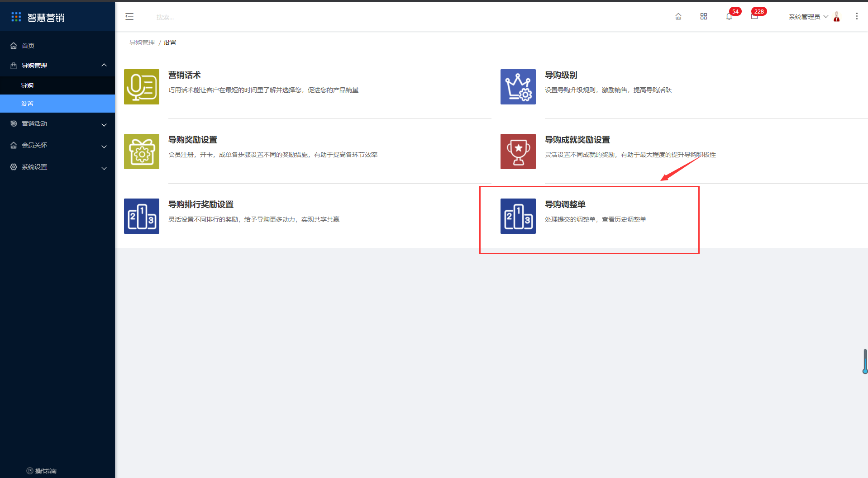This screenshot has width=868, height=478.
Task: Click the 系统设置 gear icon in sidebar
Action: [x=14, y=167]
